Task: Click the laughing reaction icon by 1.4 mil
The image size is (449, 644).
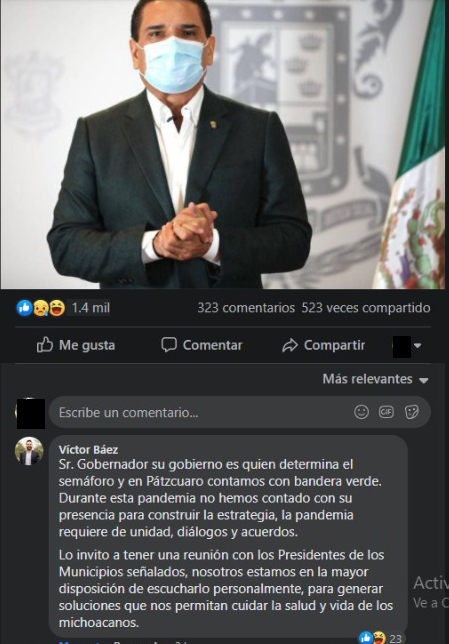Action: 57,308
